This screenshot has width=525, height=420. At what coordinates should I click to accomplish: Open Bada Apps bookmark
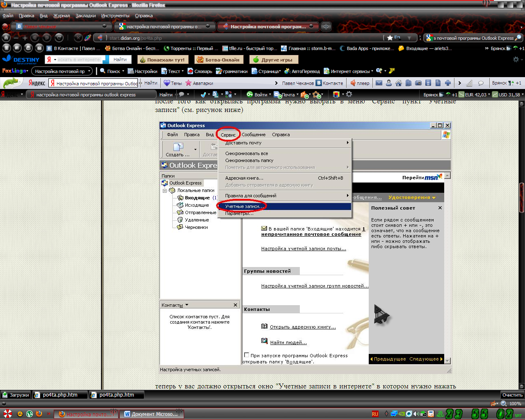[x=367, y=48]
